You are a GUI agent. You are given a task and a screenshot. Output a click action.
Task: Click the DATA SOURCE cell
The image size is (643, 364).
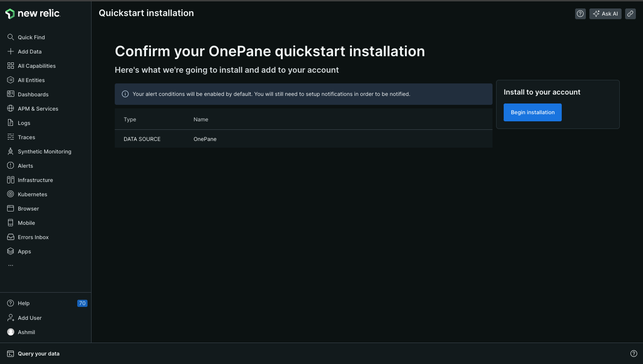click(x=142, y=139)
